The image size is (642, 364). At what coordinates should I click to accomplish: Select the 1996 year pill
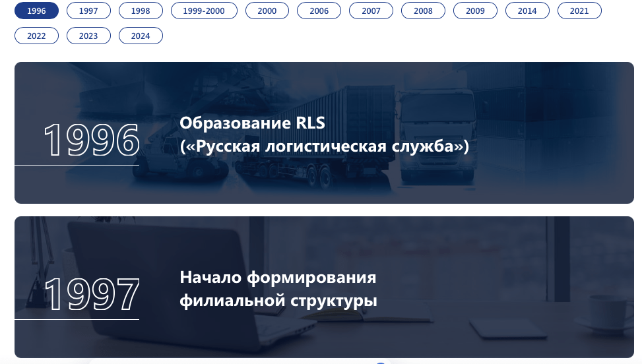(36, 11)
